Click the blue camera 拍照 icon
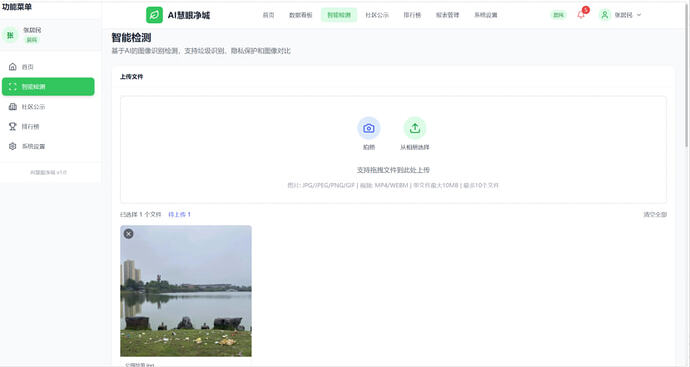The image size is (690, 367). tap(369, 128)
